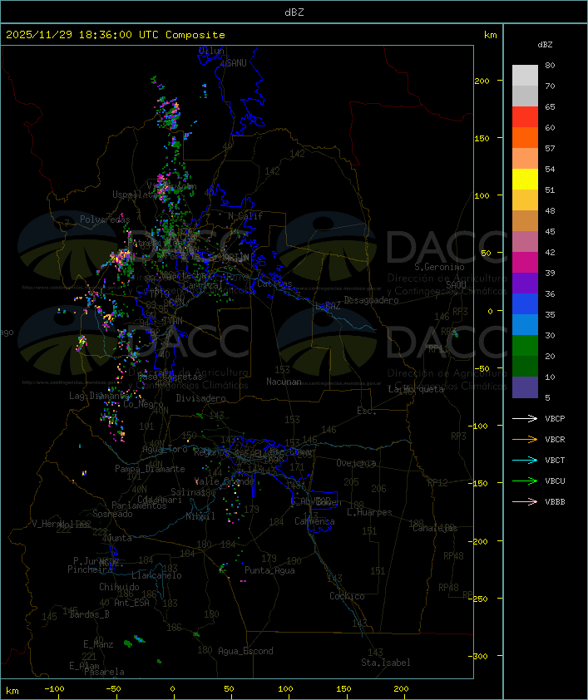Click the white VBCP arrow icon
The width and height of the screenshot is (588, 700).
pos(525,418)
